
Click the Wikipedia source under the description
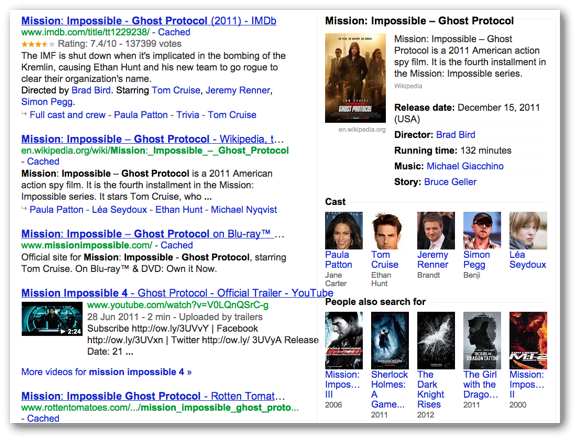tap(408, 86)
